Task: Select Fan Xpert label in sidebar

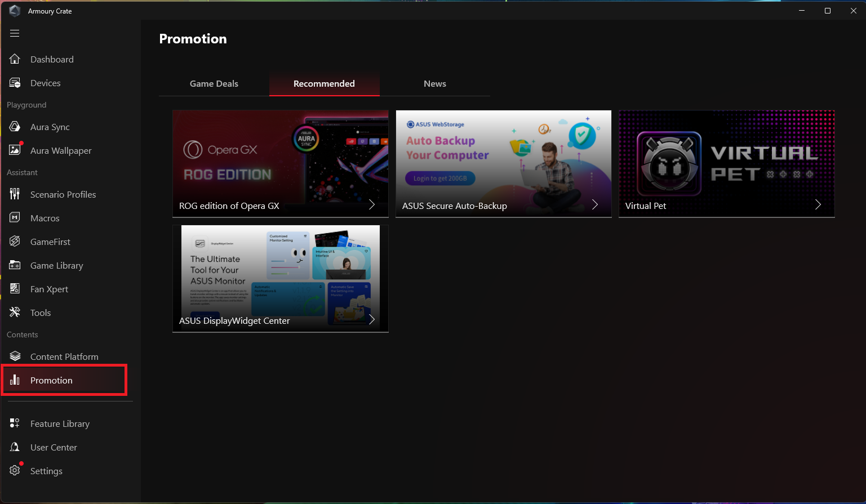Action: tap(50, 289)
